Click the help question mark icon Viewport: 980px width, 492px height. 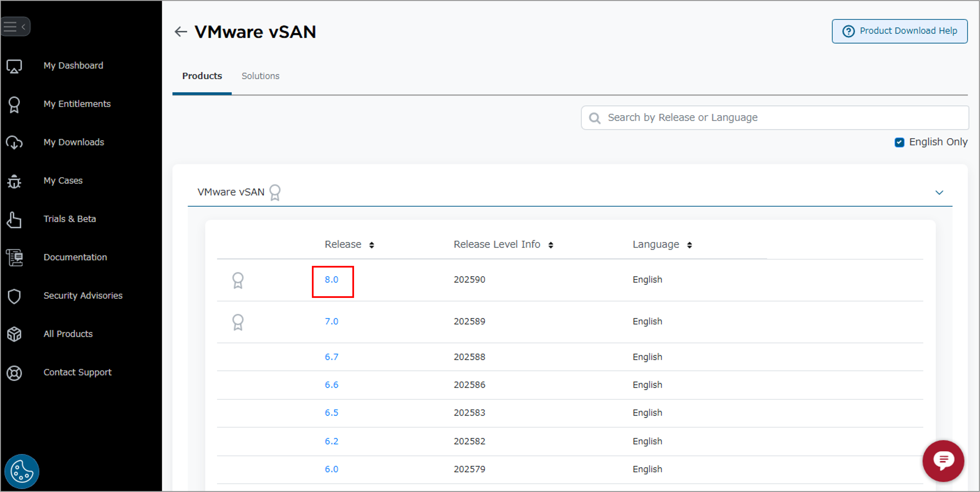pyautogui.click(x=848, y=31)
